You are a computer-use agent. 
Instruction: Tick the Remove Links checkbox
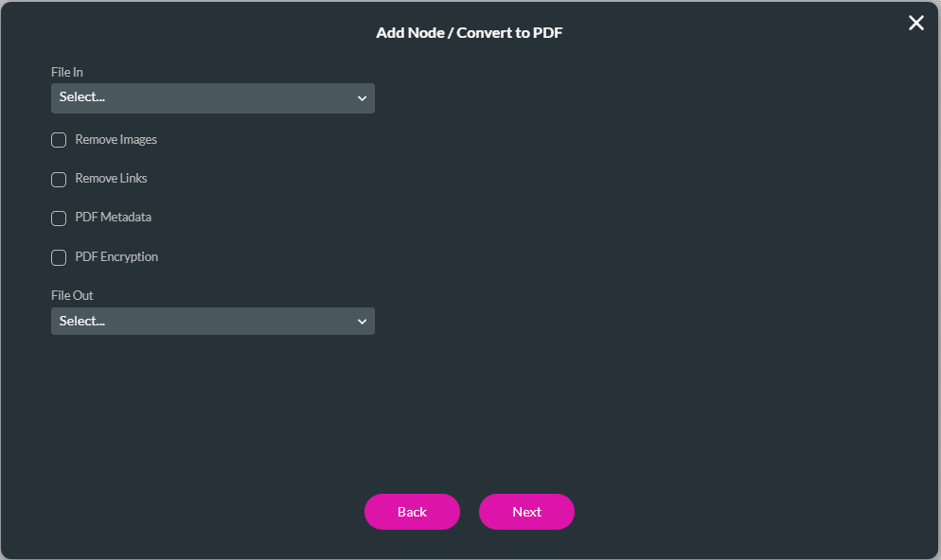(x=59, y=179)
